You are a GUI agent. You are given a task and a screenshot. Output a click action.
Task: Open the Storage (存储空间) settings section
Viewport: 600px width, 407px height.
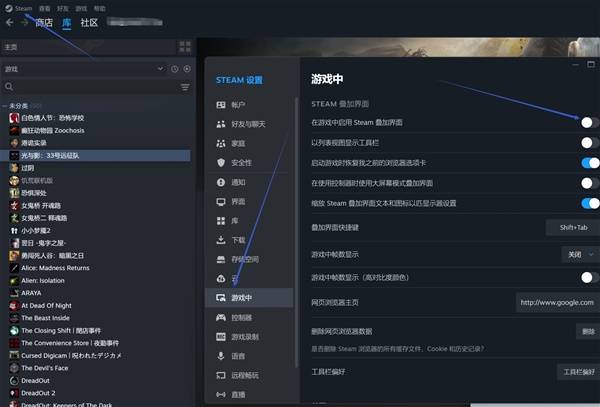coord(249,260)
